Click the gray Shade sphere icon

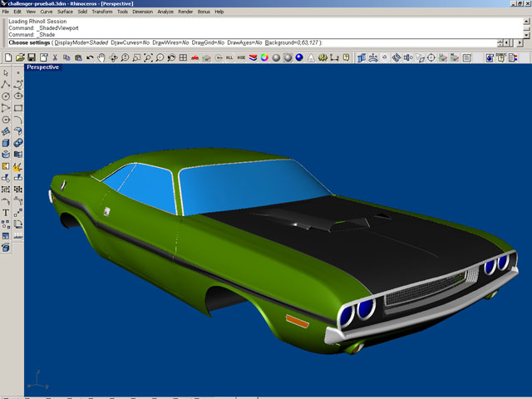coord(276,57)
